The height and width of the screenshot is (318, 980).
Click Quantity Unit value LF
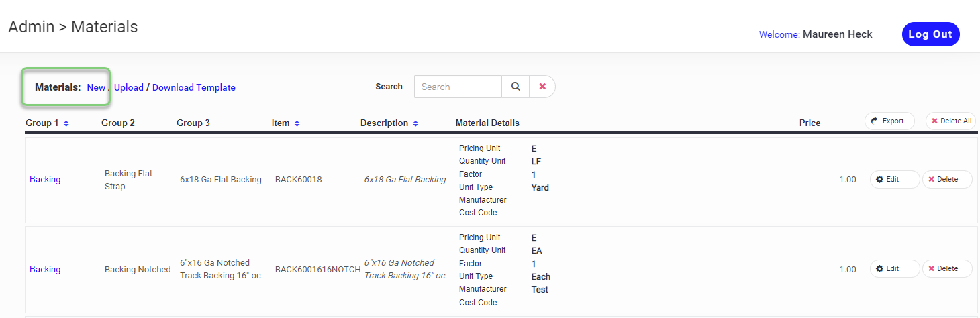536,162
